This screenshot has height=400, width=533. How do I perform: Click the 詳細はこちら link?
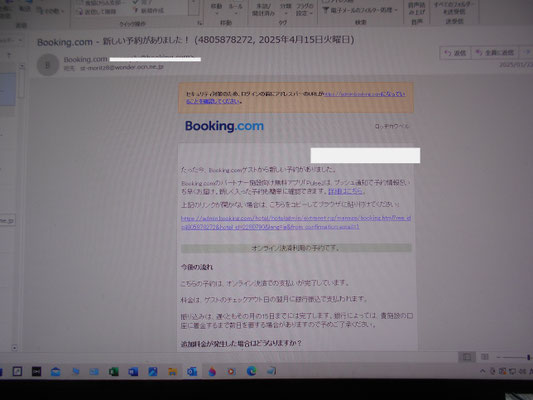pyautogui.click(x=345, y=191)
